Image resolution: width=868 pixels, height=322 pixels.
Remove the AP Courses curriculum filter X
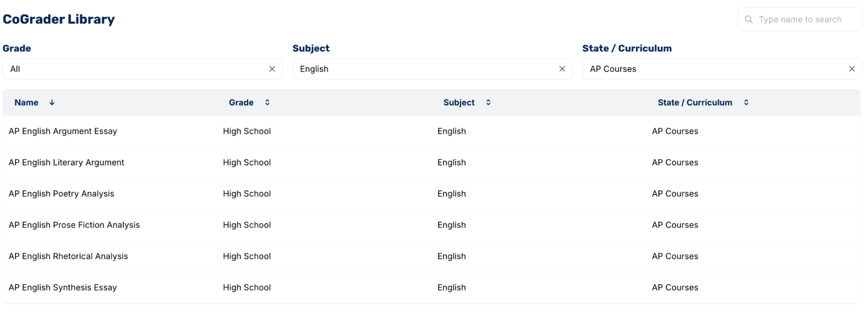[x=852, y=69]
